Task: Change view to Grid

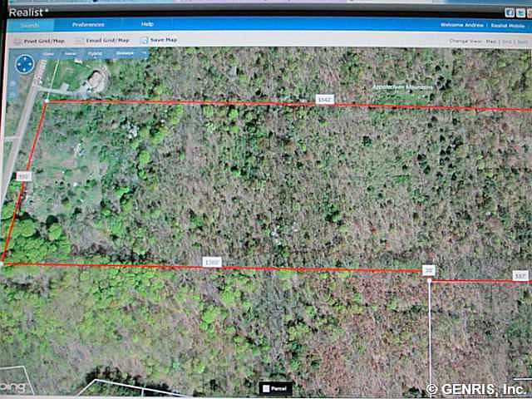Action: tap(506, 40)
